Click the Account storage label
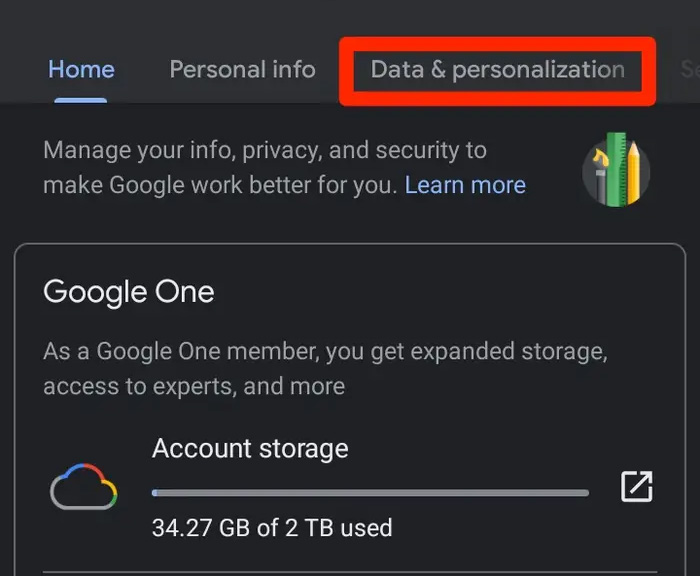The height and width of the screenshot is (576, 700). pyautogui.click(x=250, y=448)
